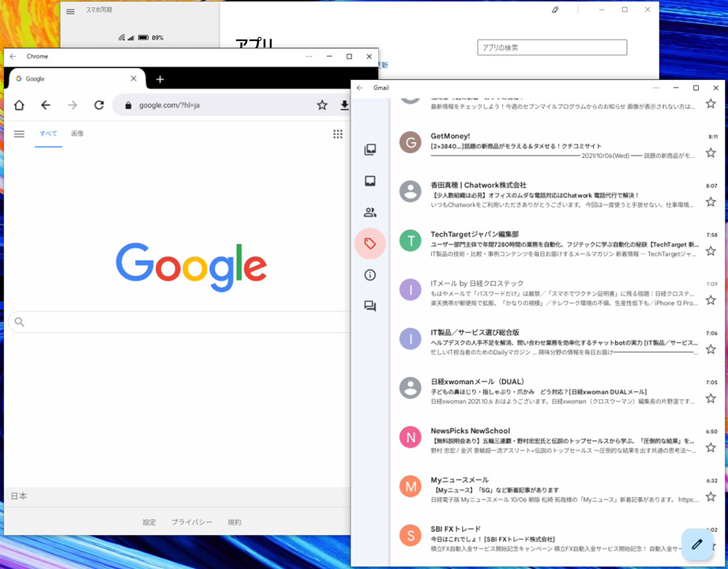Star the GetMoney! email
Image resolution: width=728 pixels, height=569 pixels.
(x=711, y=153)
